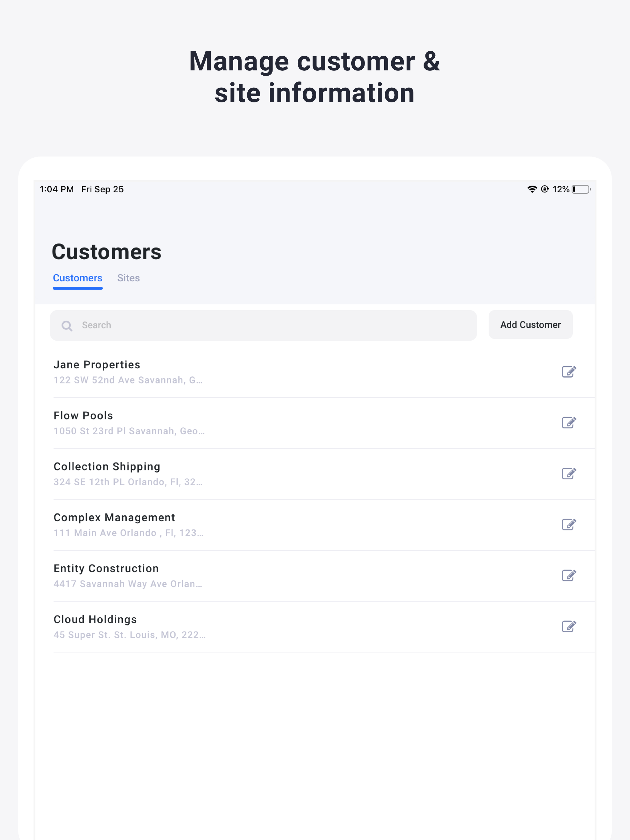Edit the Complex Management customer entry
The height and width of the screenshot is (840, 630).
pyautogui.click(x=569, y=525)
